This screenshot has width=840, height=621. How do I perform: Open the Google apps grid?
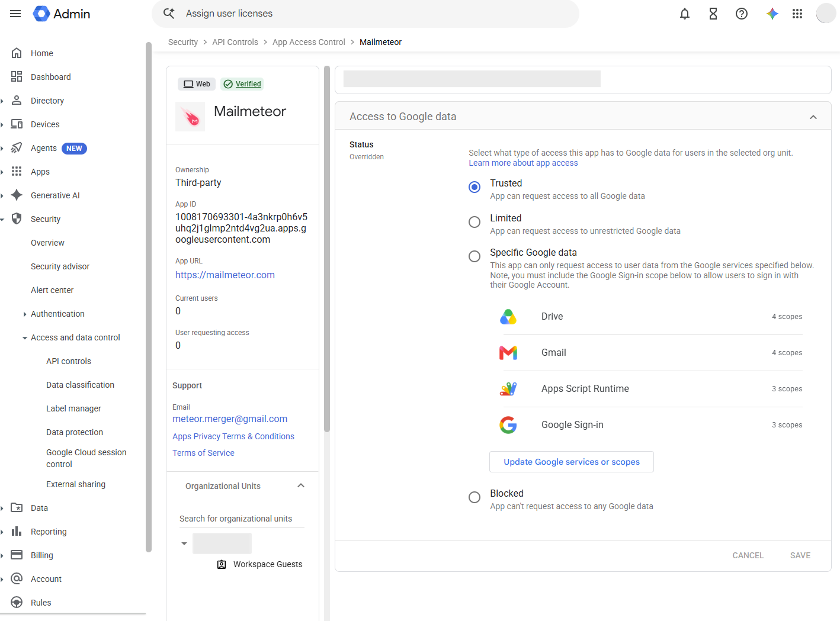click(x=797, y=14)
